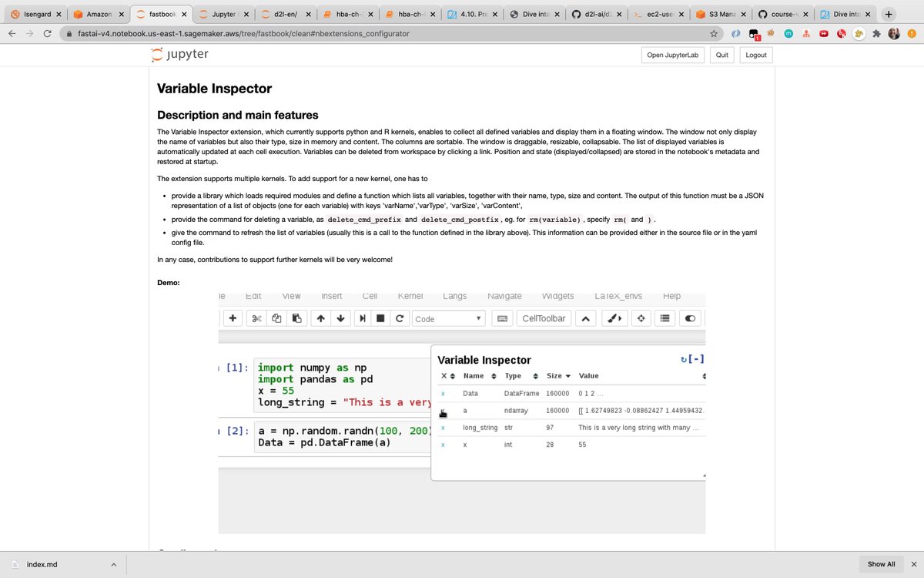The width and height of the screenshot is (924, 578).
Task: Open the Chrome profile avatar
Action: [x=894, y=33]
